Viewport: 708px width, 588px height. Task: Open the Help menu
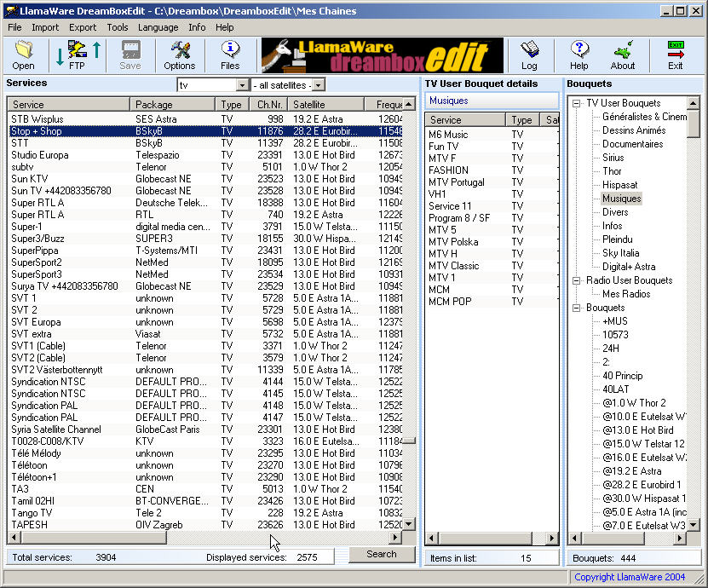224,27
